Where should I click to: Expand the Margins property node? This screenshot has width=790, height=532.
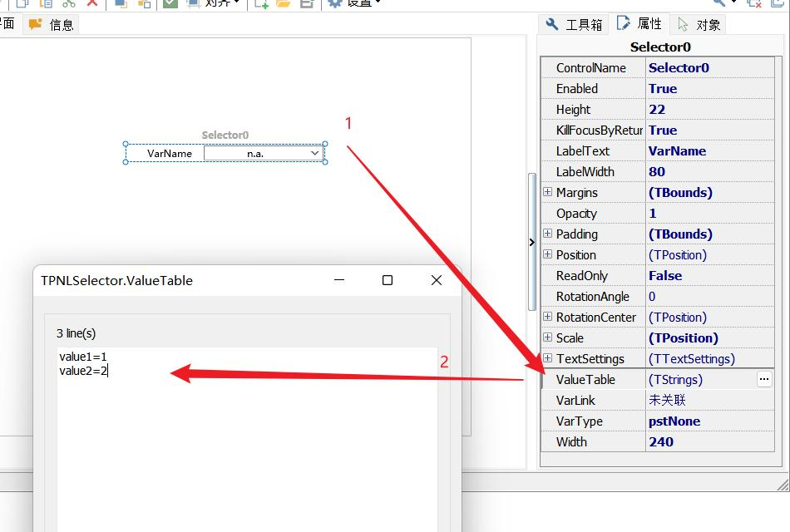(547, 192)
